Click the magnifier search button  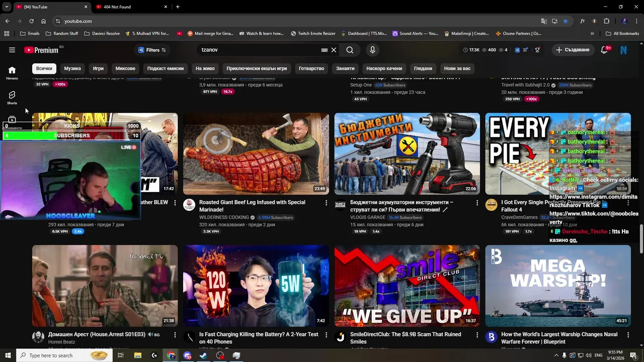click(x=350, y=50)
